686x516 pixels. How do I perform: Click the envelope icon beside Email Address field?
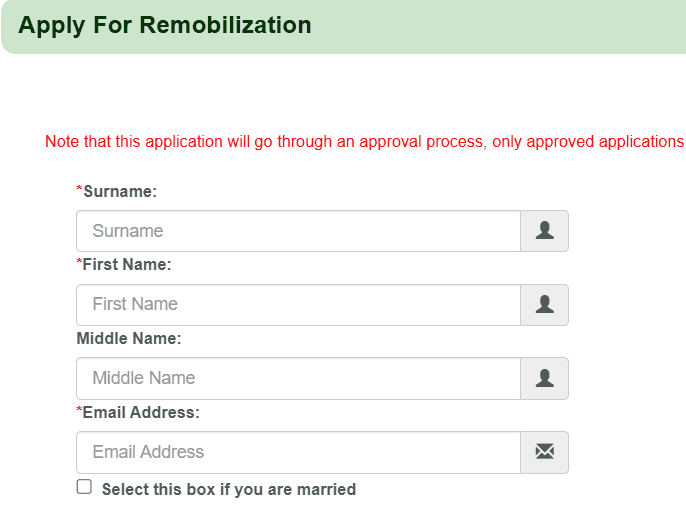544,452
